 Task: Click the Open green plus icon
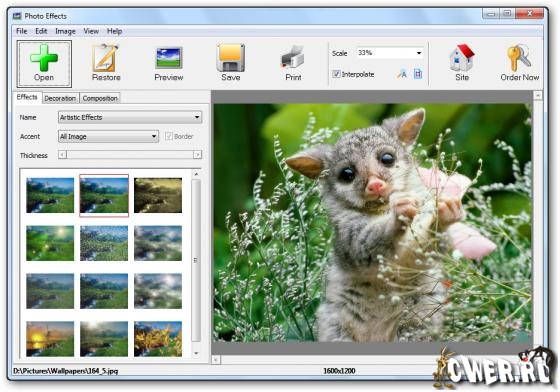tap(44, 57)
